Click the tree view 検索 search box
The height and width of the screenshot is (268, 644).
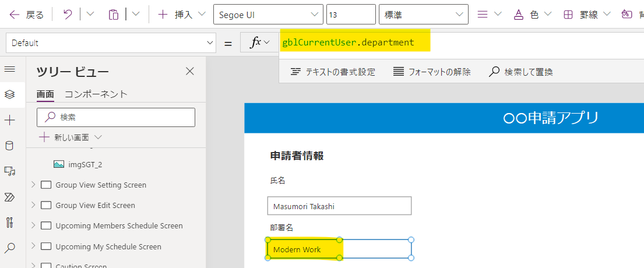pos(116,117)
